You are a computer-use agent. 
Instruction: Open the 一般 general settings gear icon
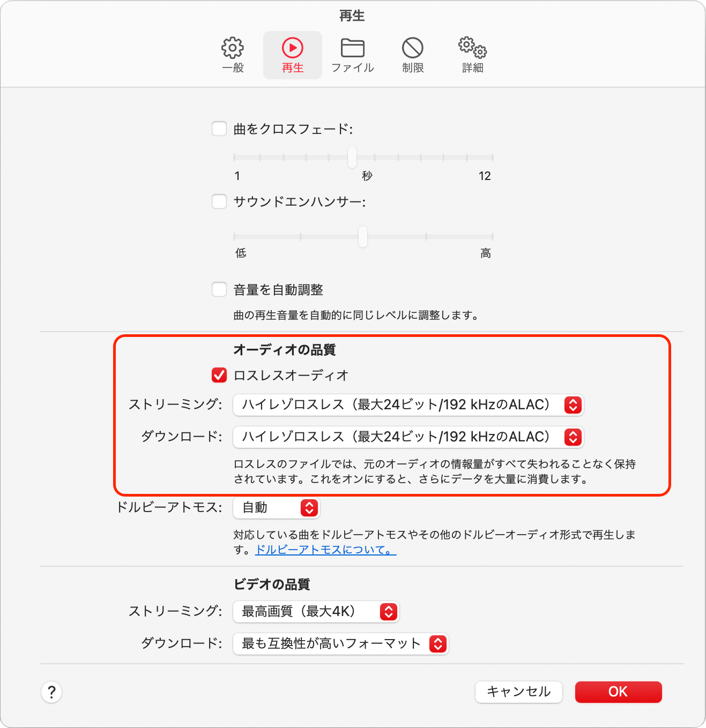click(x=233, y=48)
